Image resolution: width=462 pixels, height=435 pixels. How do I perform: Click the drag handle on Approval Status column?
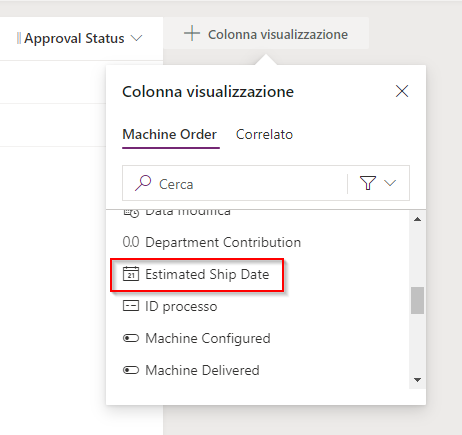tap(19, 38)
